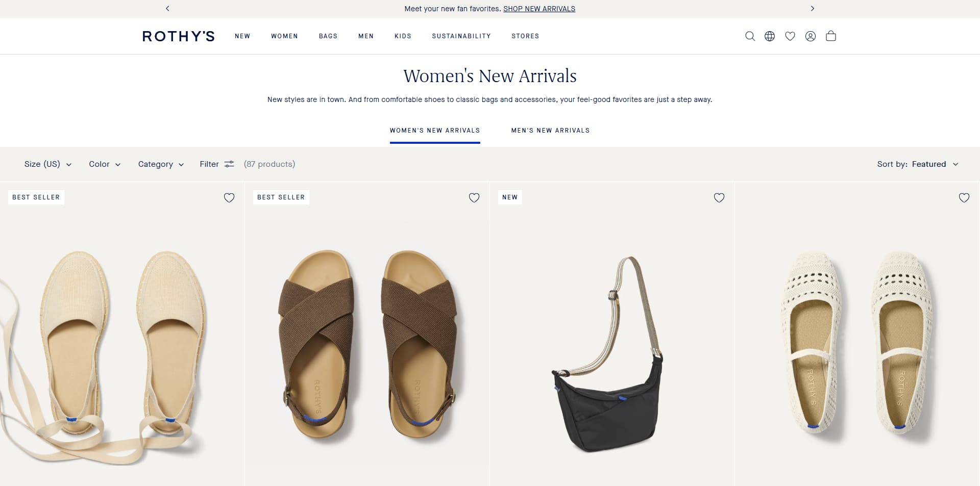Open the Sustainability menu item
The image size is (980, 486).
[461, 36]
